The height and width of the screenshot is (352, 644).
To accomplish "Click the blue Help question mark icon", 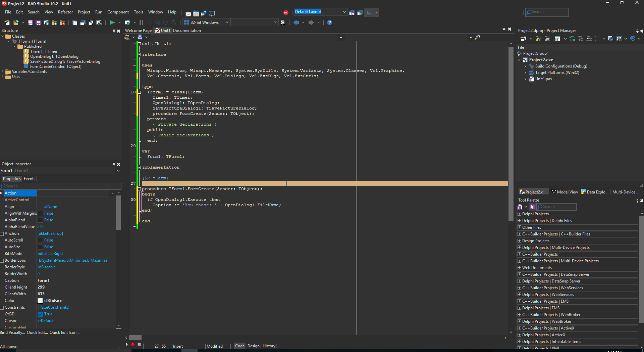I will [330, 23].
